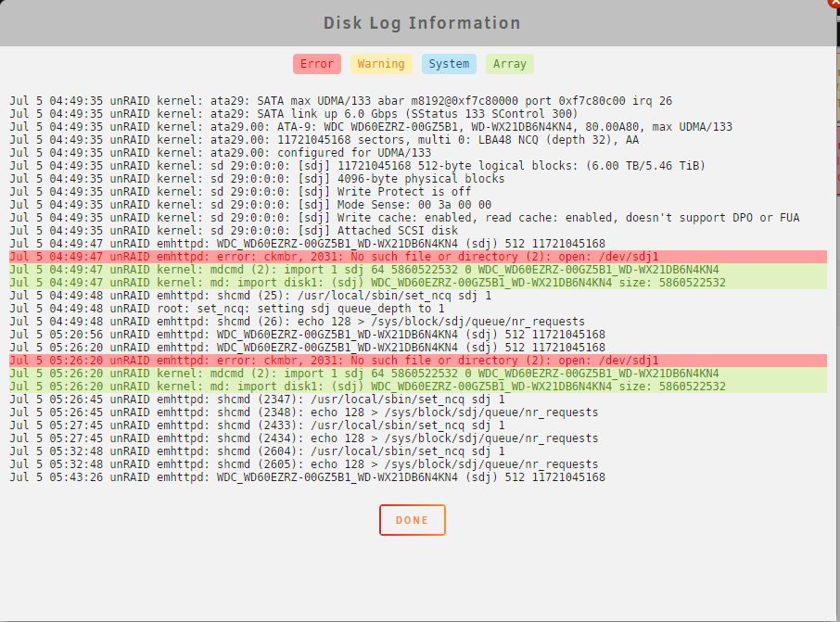Image resolution: width=840 pixels, height=622 pixels.
Task: Select the 04:49:47 ckmbr error line
Action: click(x=418, y=257)
